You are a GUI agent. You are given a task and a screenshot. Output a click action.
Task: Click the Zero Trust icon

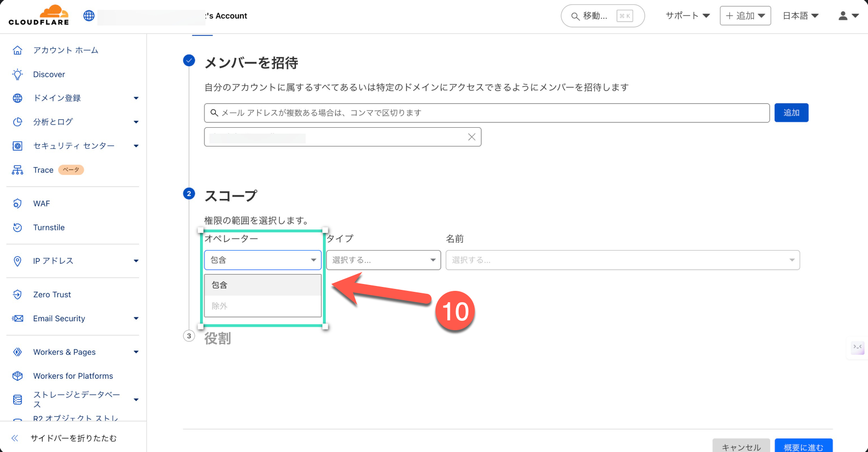coord(18,294)
